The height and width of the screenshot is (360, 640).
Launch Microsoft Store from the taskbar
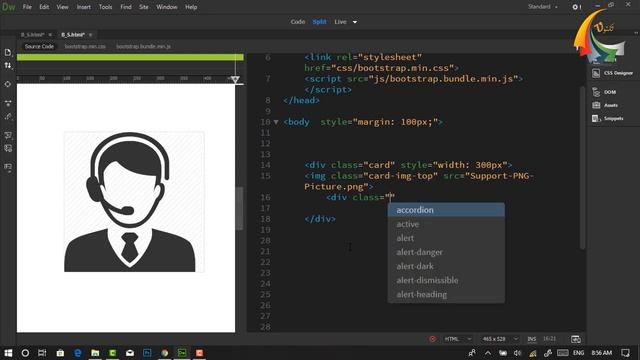point(60,353)
